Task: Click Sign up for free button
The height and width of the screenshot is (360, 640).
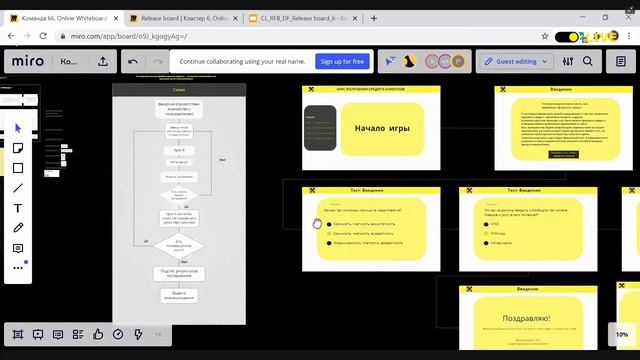Action: pos(342,62)
